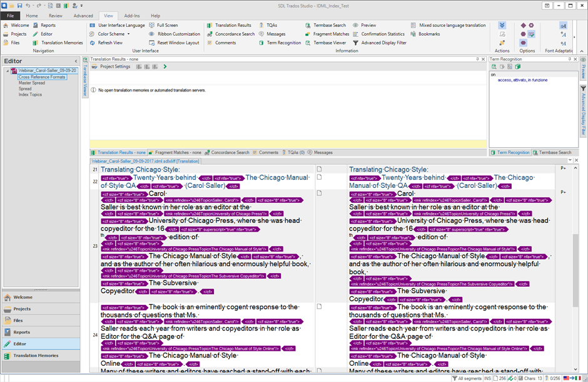Switch to the Add-Ins ribbon tab

coord(132,16)
